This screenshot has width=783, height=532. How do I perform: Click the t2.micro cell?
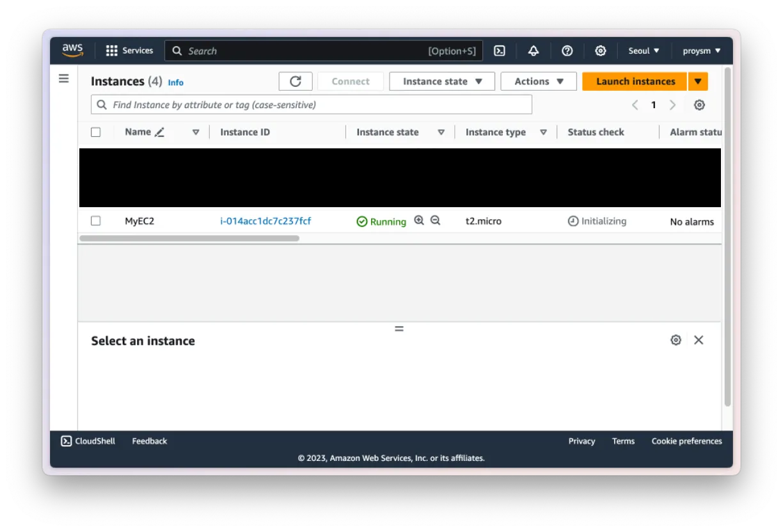[484, 221]
